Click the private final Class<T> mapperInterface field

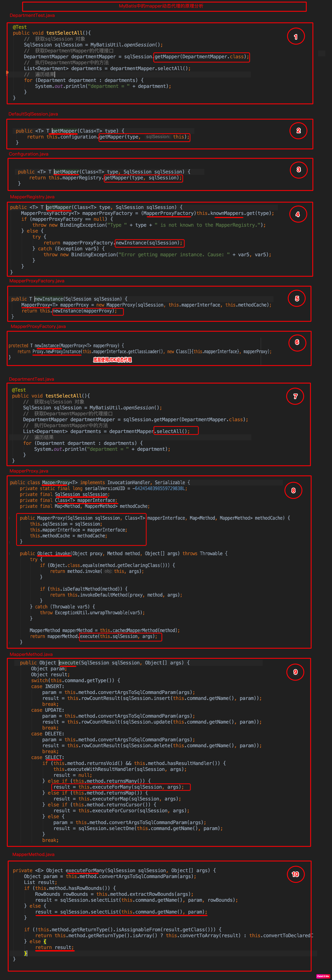click(x=68, y=500)
